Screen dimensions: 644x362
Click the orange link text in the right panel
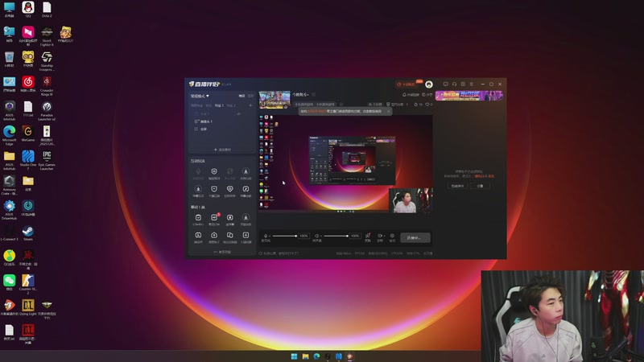[481, 176]
